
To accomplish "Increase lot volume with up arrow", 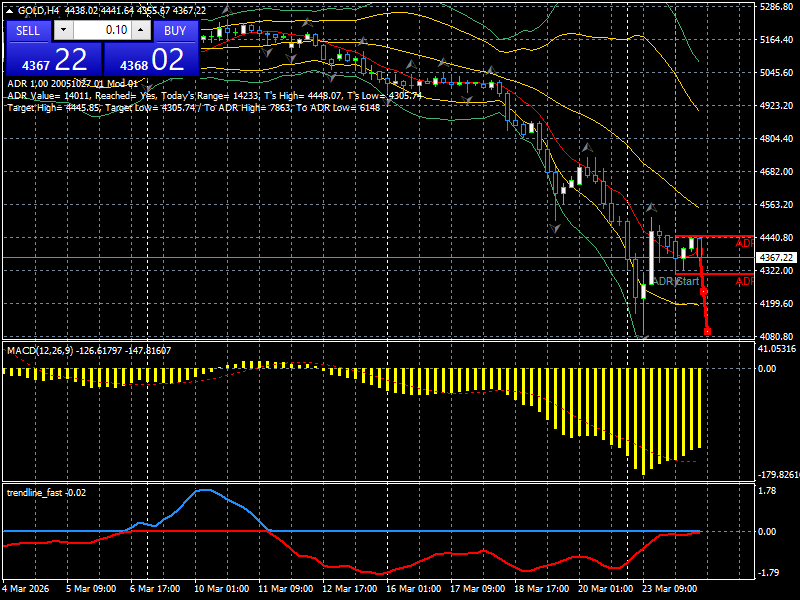I will coord(141,31).
